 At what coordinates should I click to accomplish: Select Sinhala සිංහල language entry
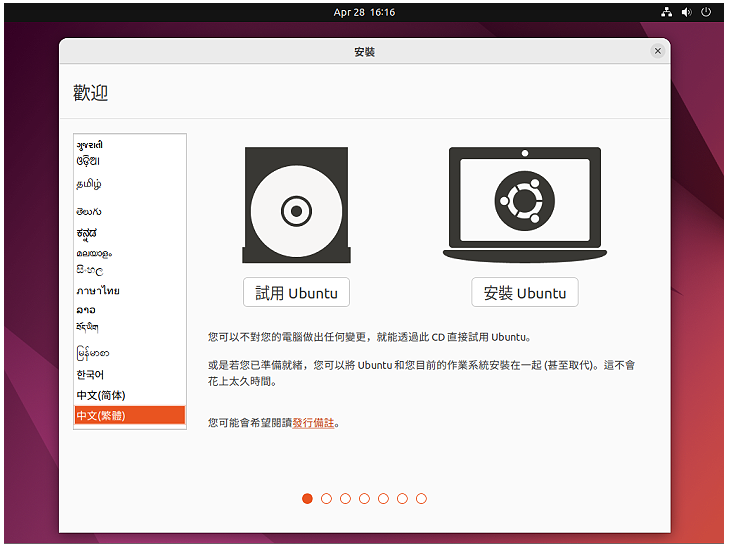click(x=130, y=270)
